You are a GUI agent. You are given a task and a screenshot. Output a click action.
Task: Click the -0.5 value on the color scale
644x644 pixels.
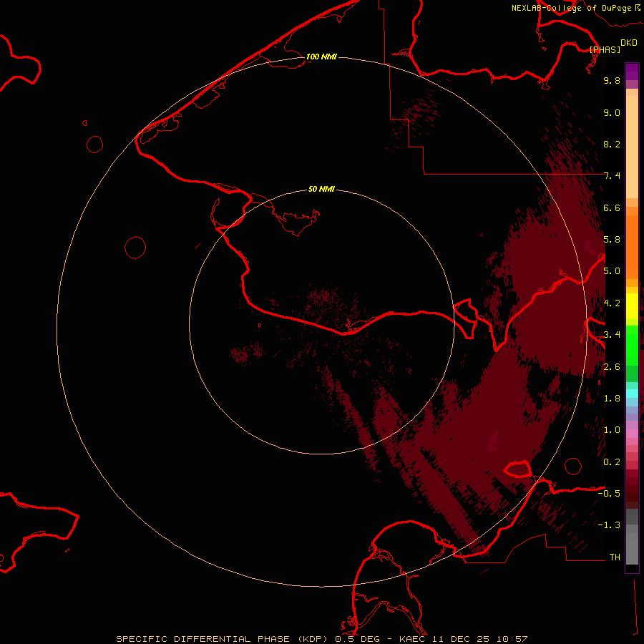[609, 494]
